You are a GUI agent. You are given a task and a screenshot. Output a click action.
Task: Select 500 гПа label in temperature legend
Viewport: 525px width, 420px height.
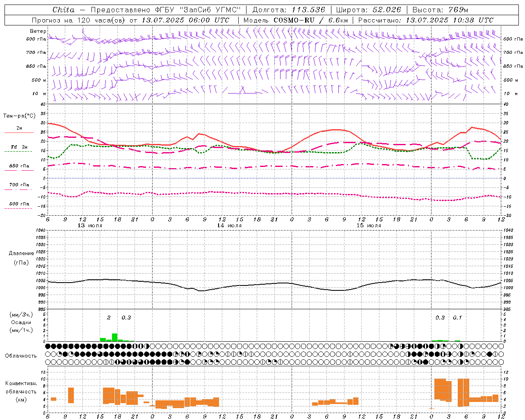(x=19, y=203)
